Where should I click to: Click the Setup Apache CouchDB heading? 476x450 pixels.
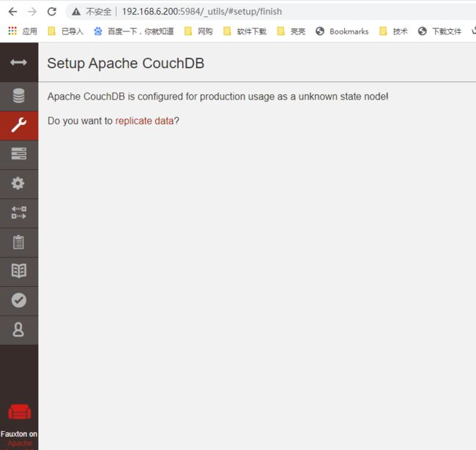pos(126,64)
